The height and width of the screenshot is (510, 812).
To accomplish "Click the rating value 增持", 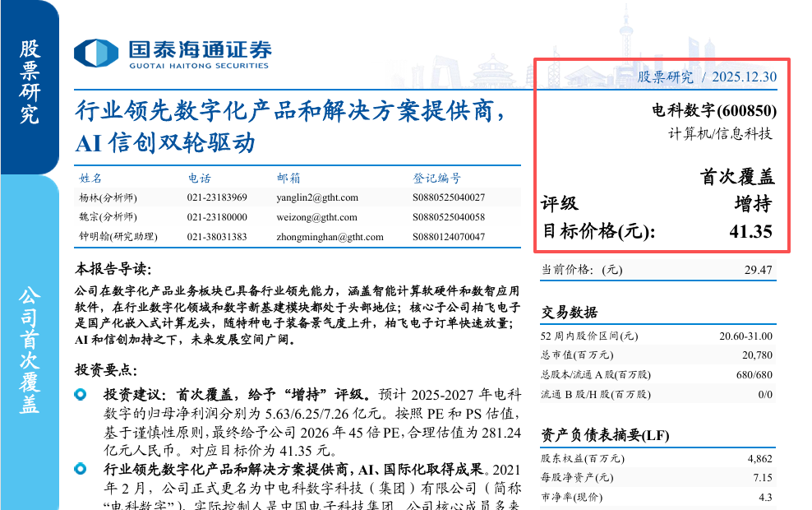I will 753,204.
